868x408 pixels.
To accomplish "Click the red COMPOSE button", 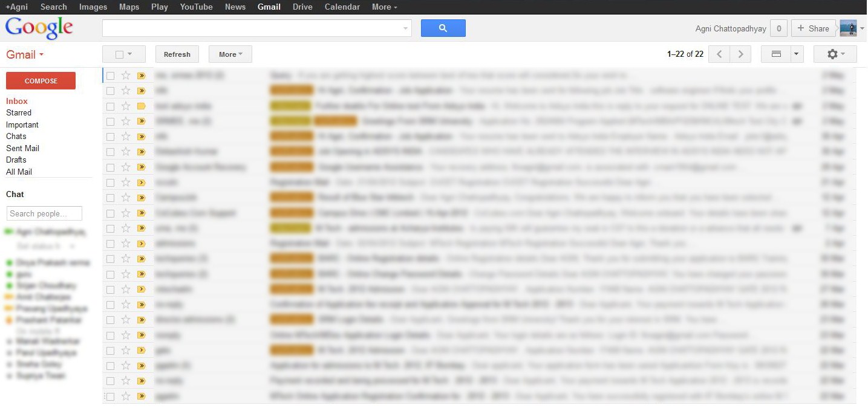I will 41,80.
